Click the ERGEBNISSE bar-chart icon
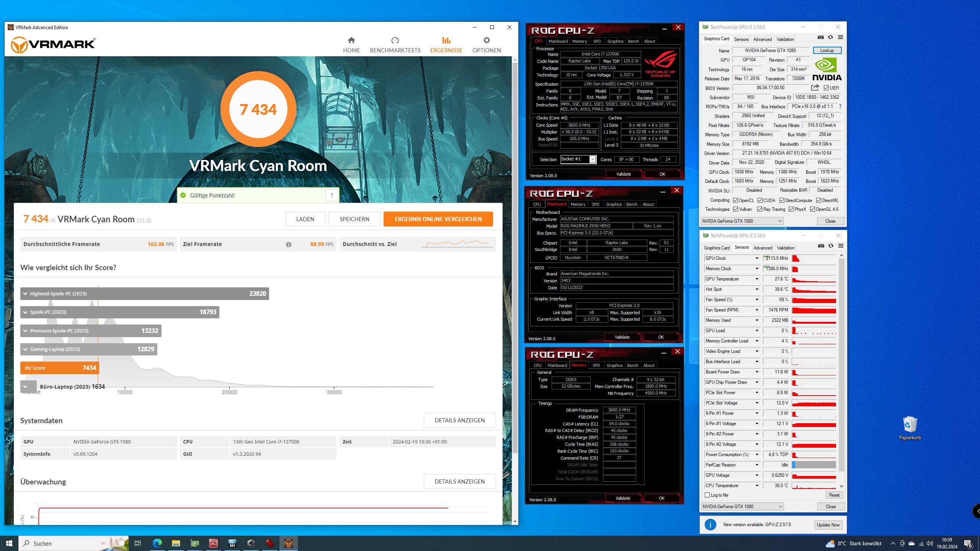Viewport: 980px width, 551px height. pos(446,40)
